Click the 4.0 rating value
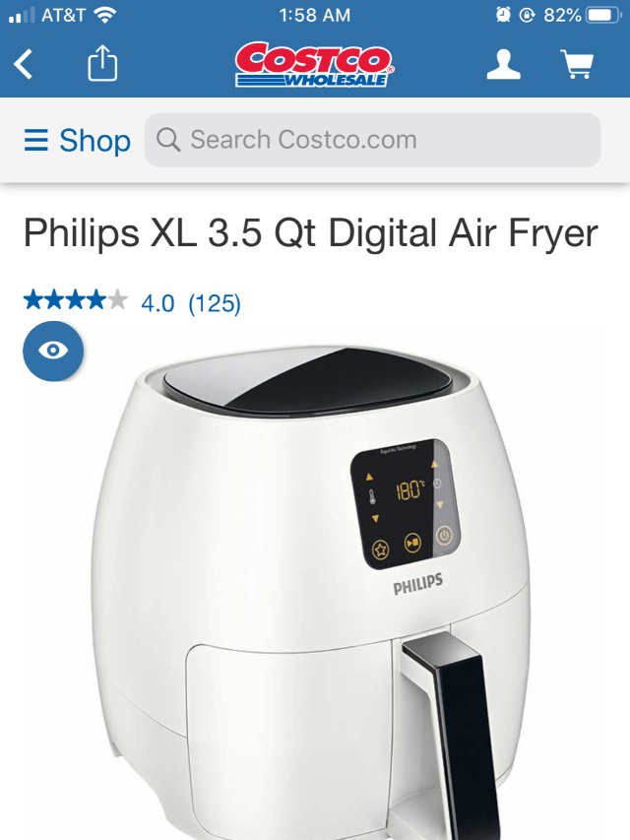Image resolution: width=630 pixels, height=840 pixels. coord(157,303)
